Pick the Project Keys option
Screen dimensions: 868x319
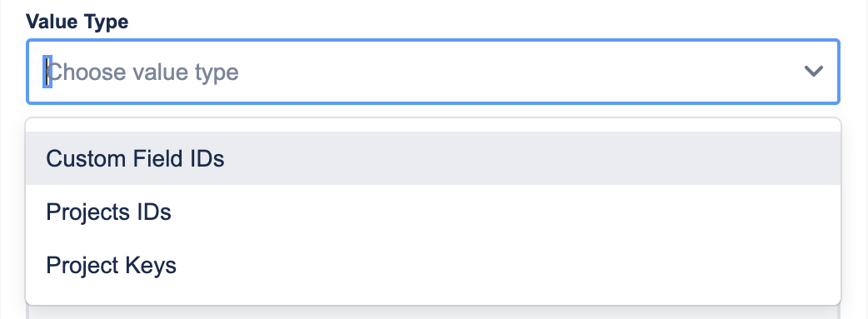(433, 265)
